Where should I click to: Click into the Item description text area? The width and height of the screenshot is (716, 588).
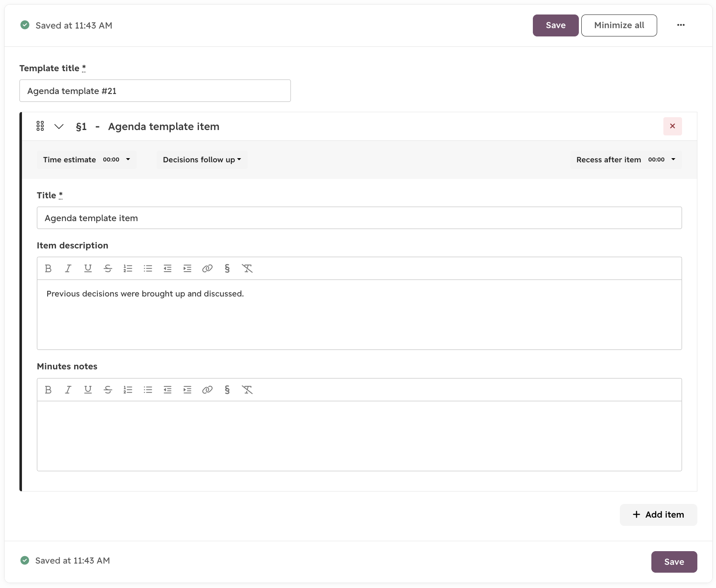(x=359, y=315)
